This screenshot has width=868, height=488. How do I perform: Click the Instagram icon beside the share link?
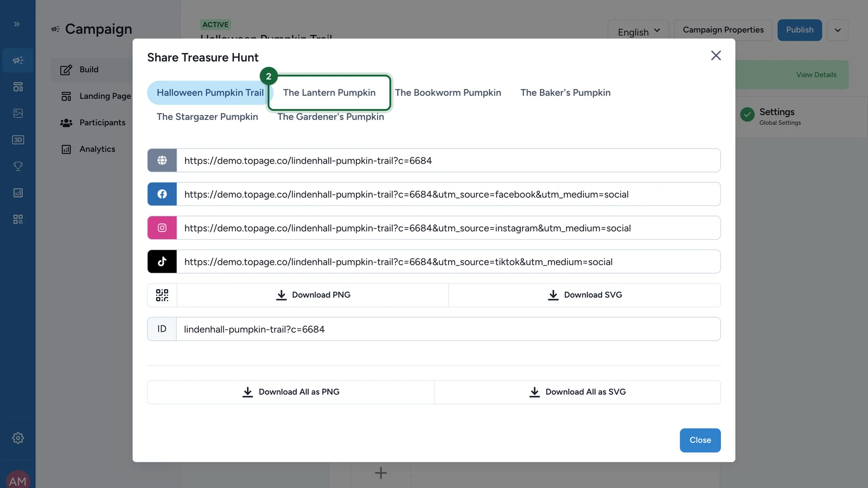[x=162, y=228]
